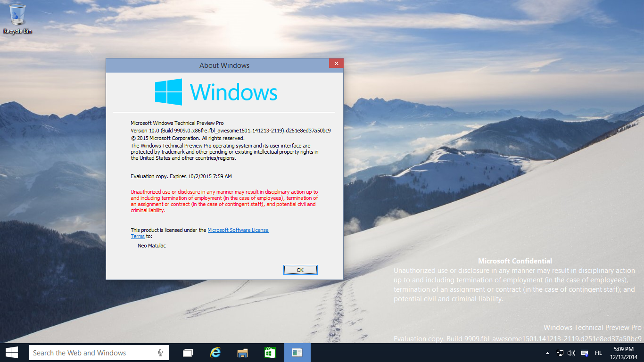This screenshot has width=644, height=362.
Task: Click the Windows logo in the About dialog
Action: pyautogui.click(x=168, y=91)
